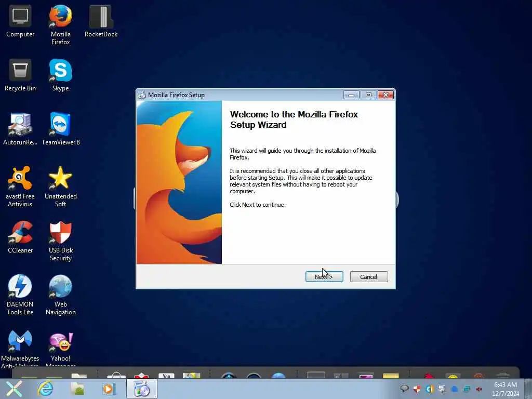The height and width of the screenshot is (399, 532).
Task: Select the Yahoo! Messenger desktop icon
Action: 60,349
